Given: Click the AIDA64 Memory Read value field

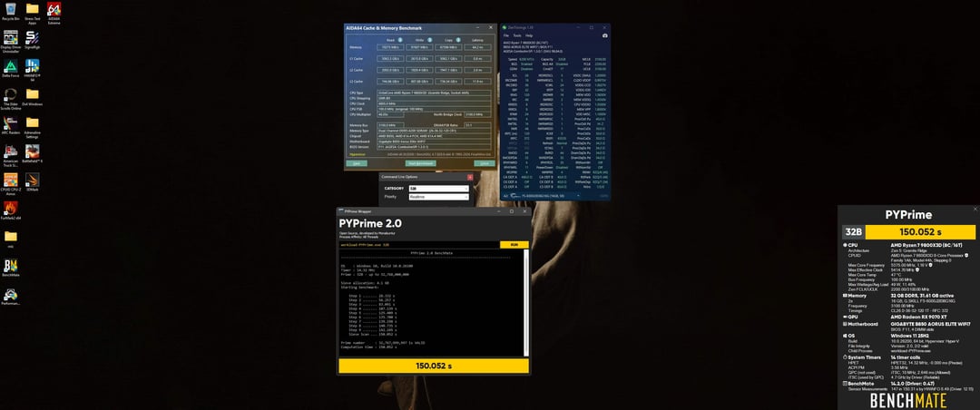Looking at the screenshot, I should (389, 47).
